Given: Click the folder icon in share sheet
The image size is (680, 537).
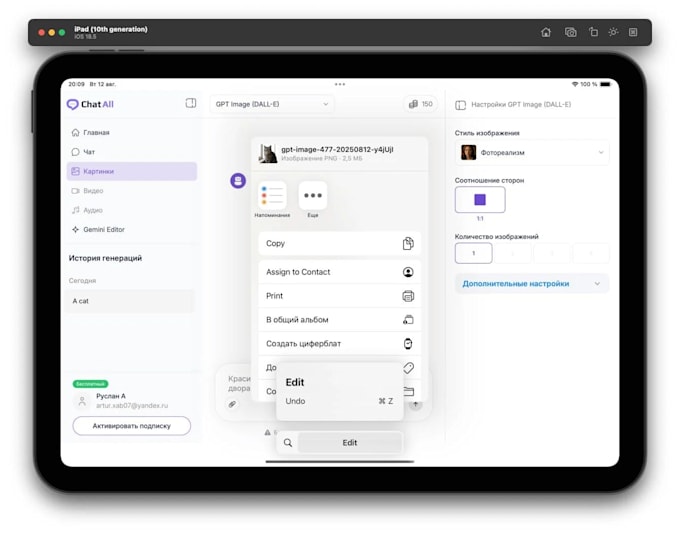Looking at the screenshot, I should 409,391.
